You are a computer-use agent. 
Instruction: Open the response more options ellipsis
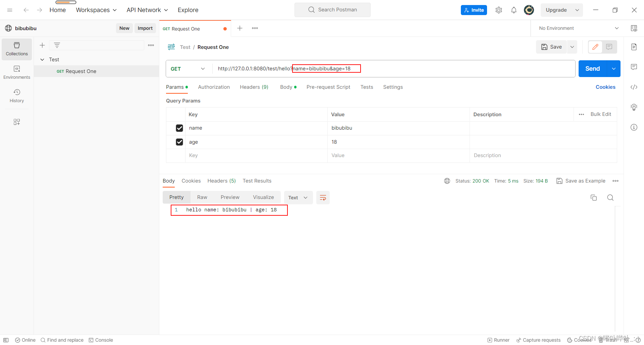click(615, 181)
